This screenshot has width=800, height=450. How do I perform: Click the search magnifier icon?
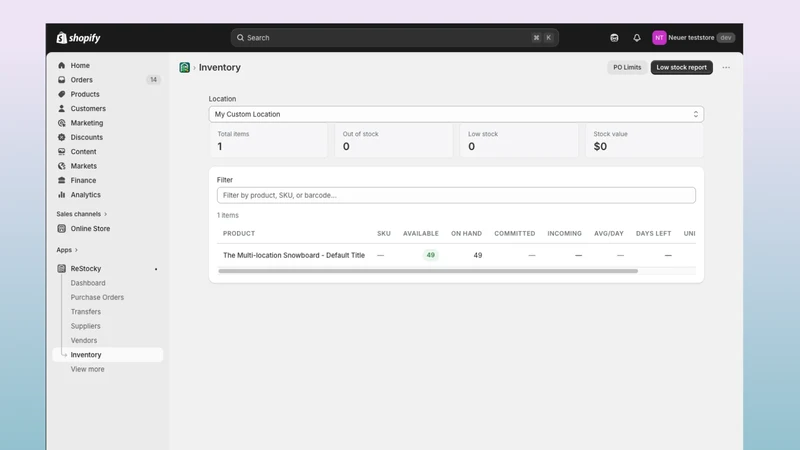click(x=240, y=38)
